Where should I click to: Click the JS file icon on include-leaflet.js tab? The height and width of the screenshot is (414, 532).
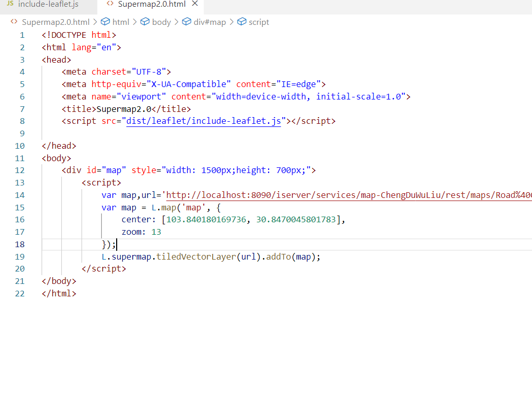pyautogui.click(x=10, y=4)
